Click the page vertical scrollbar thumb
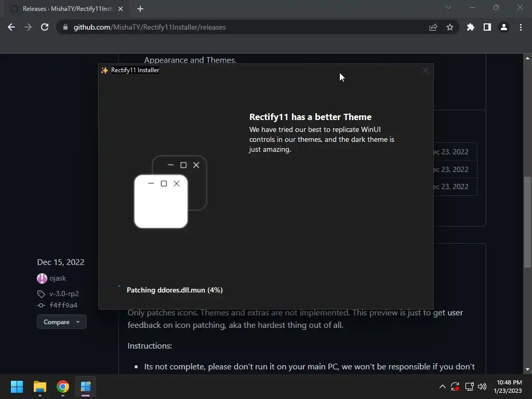532x399 pixels. tap(528, 222)
